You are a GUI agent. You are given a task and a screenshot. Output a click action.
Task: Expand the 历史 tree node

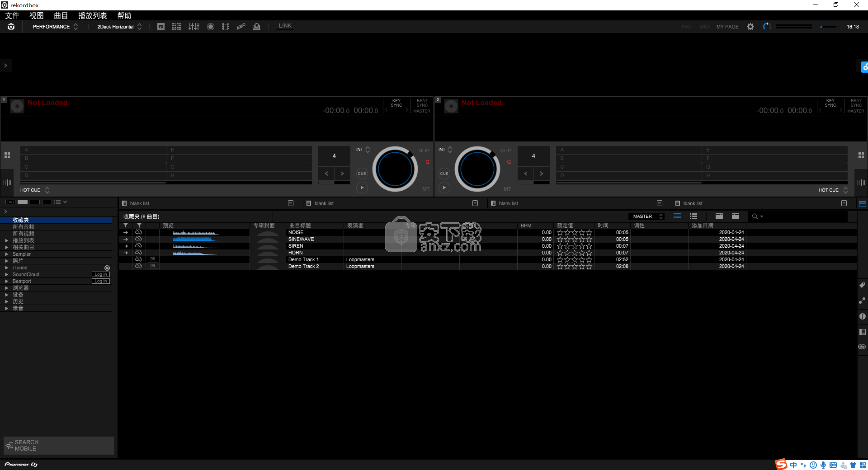coord(6,302)
